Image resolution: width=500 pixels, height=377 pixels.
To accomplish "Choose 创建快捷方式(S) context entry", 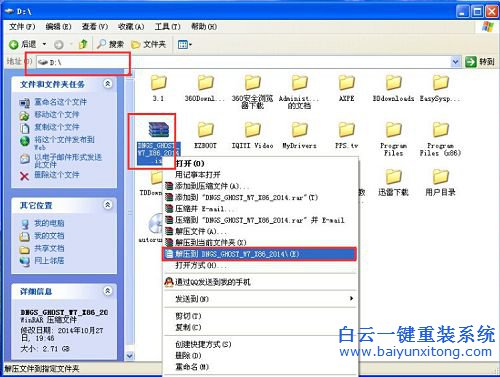I will [x=260, y=344].
